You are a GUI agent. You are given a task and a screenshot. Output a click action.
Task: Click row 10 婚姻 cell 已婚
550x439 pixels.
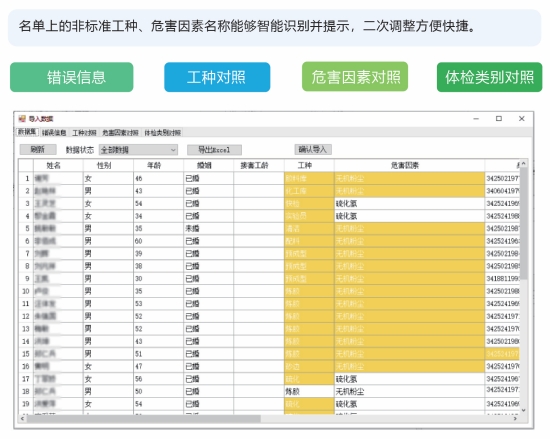pyautogui.click(x=208, y=291)
